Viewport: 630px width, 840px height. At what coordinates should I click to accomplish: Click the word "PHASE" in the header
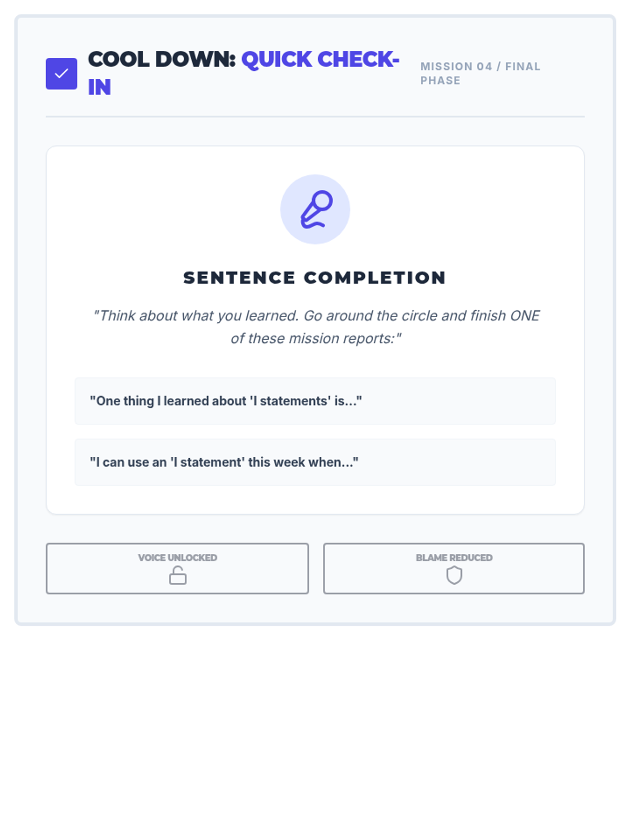click(x=440, y=81)
